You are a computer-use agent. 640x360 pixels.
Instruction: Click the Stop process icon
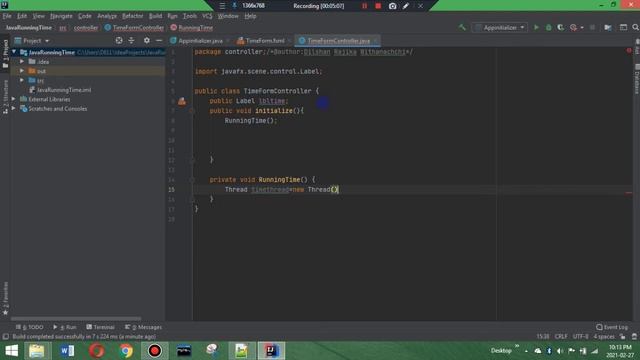[x=592, y=27]
